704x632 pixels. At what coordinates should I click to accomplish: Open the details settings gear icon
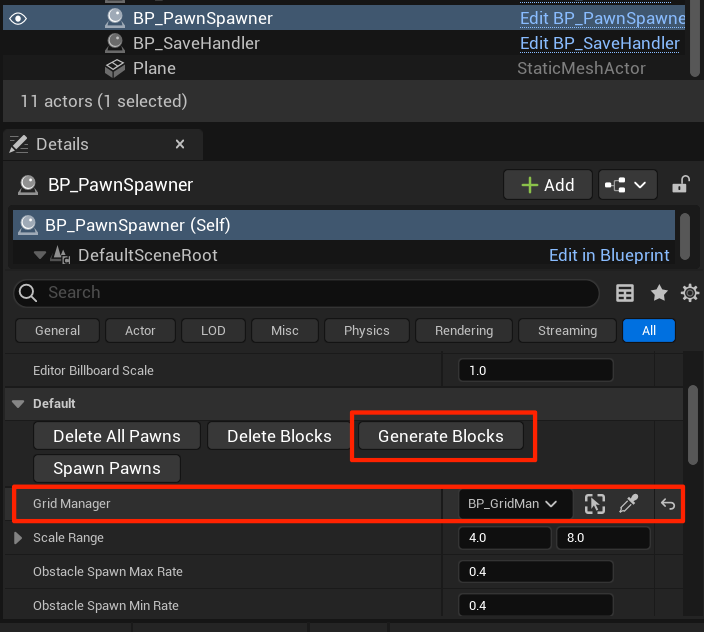coord(689,293)
